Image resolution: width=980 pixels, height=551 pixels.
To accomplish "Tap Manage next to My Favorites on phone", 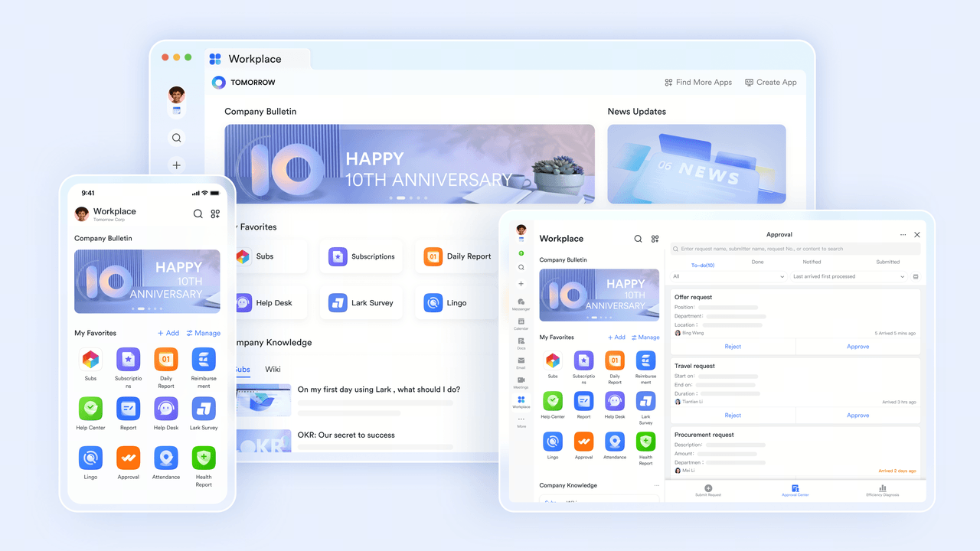I will (204, 333).
